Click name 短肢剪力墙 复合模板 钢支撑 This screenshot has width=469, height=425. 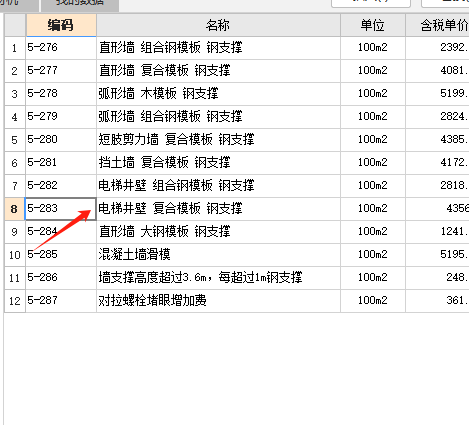(218, 140)
